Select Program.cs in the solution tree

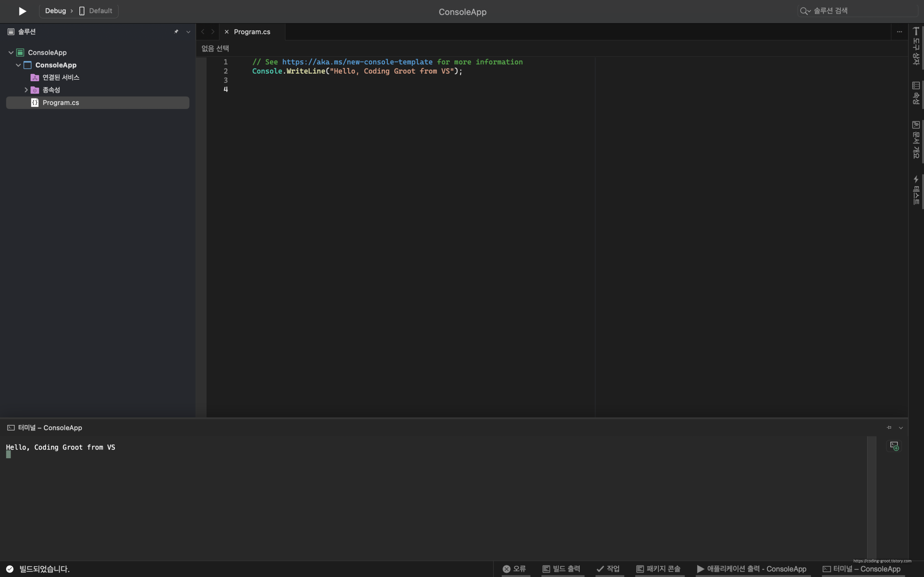click(x=61, y=103)
